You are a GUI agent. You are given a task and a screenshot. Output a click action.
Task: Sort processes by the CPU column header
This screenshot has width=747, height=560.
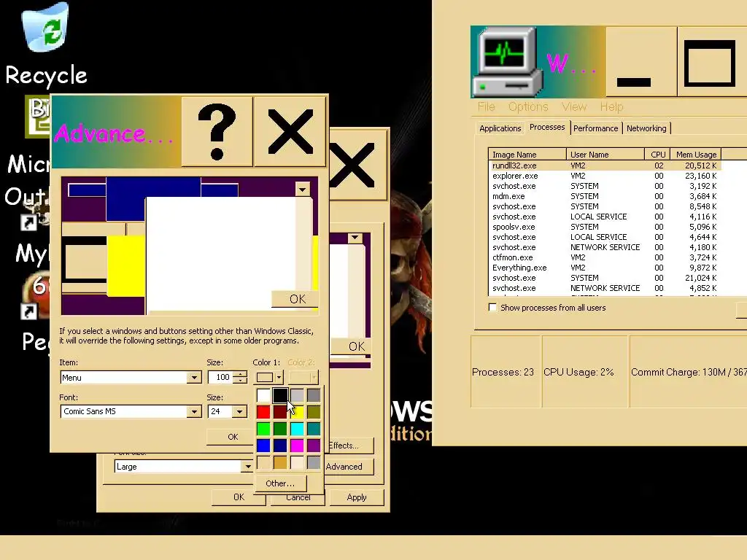tap(657, 155)
